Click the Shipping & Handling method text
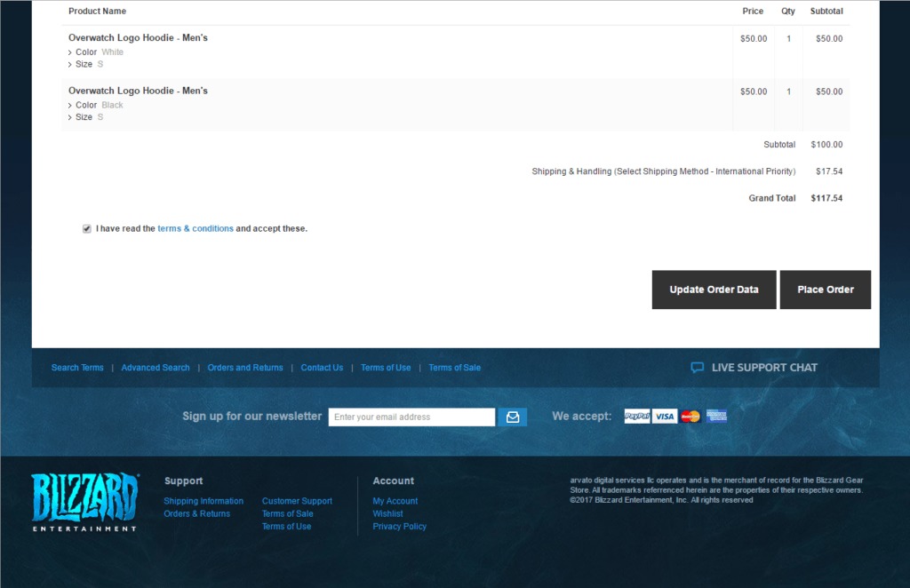Screen dimensions: 910x588 (663, 171)
